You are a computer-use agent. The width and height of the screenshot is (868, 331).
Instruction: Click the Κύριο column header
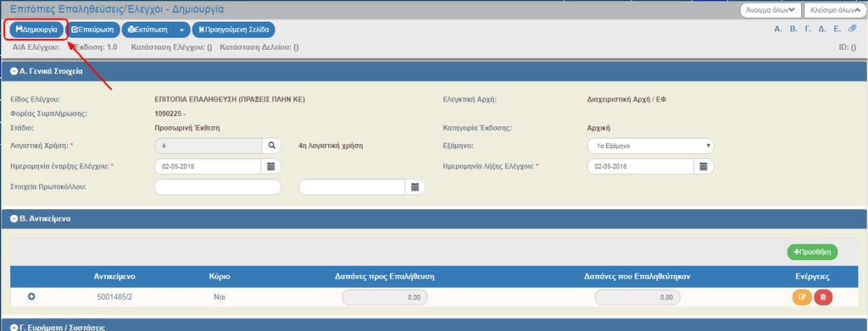point(220,276)
